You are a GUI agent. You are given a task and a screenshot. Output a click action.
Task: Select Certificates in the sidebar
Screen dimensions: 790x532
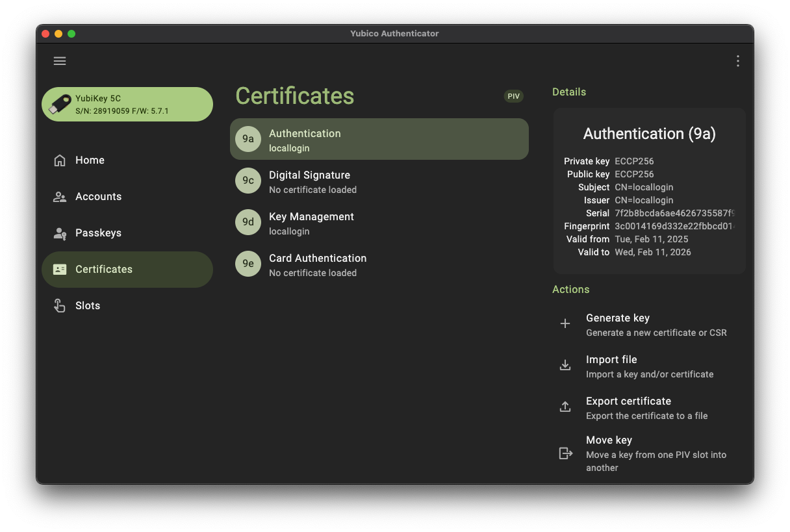pyautogui.click(x=127, y=270)
